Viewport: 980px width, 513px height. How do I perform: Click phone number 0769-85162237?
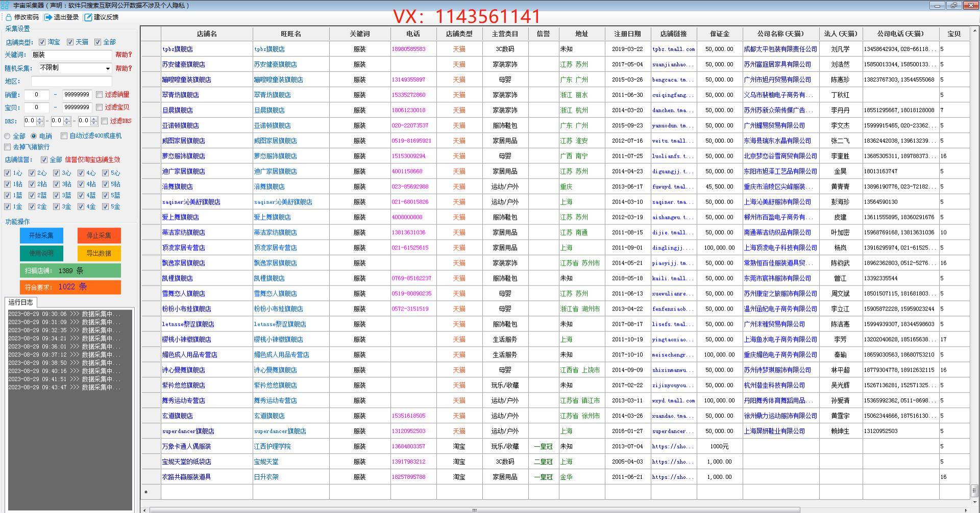click(x=411, y=278)
